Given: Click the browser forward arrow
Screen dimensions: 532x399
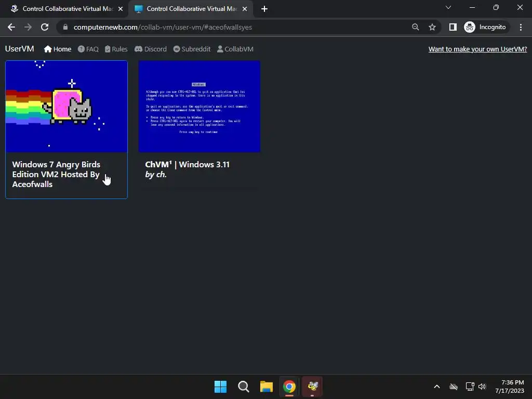Looking at the screenshot, I should [x=28, y=27].
